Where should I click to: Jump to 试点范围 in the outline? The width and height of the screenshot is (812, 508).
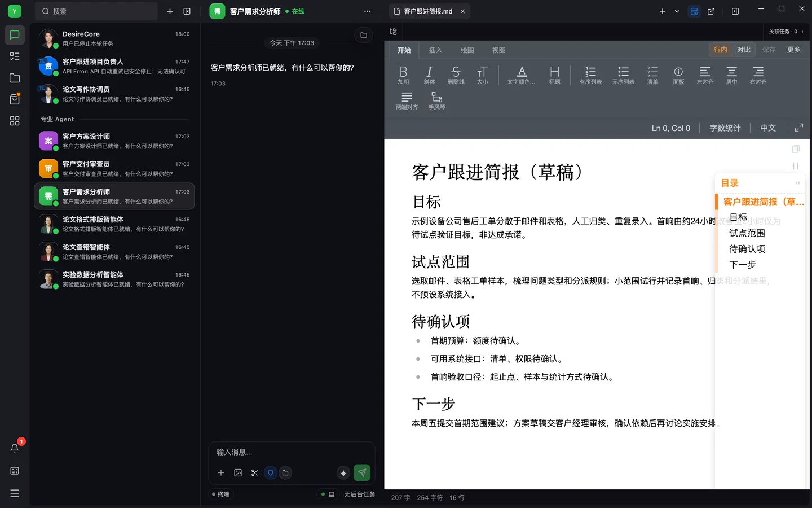(x=747, y=233)
